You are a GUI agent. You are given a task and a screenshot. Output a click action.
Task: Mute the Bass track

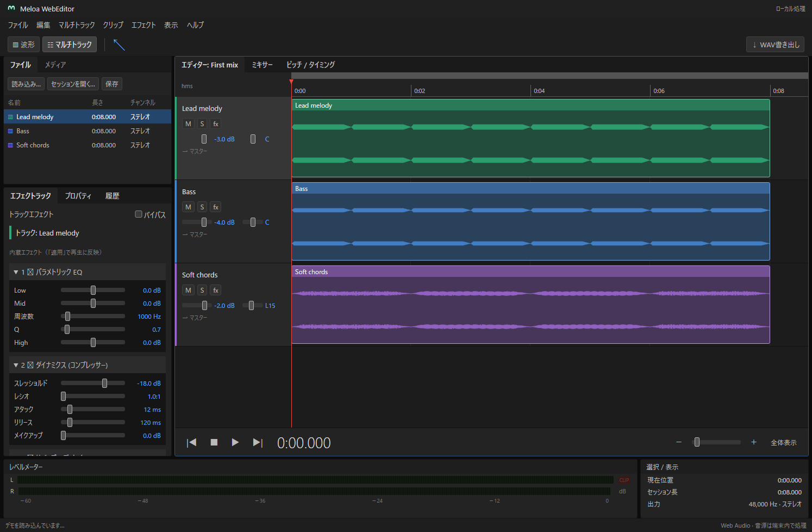coord(188,207)
